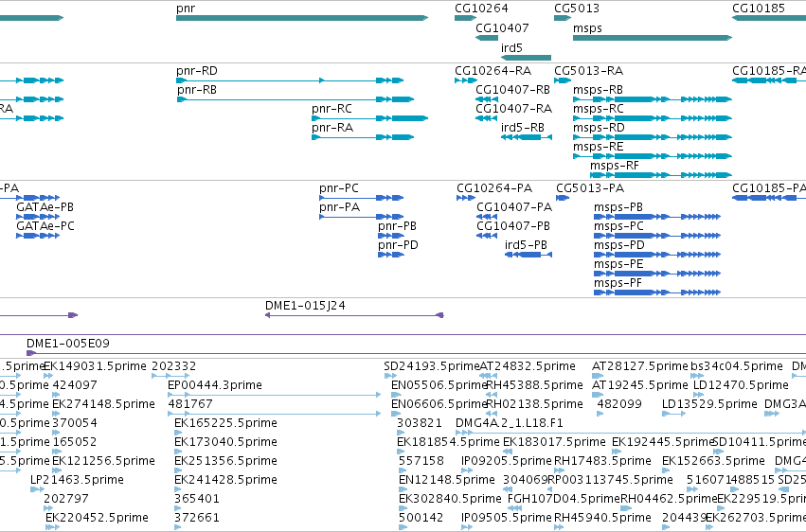
Task: Click the CG10264-RA transcript label
Action: (x=493, y=70)
